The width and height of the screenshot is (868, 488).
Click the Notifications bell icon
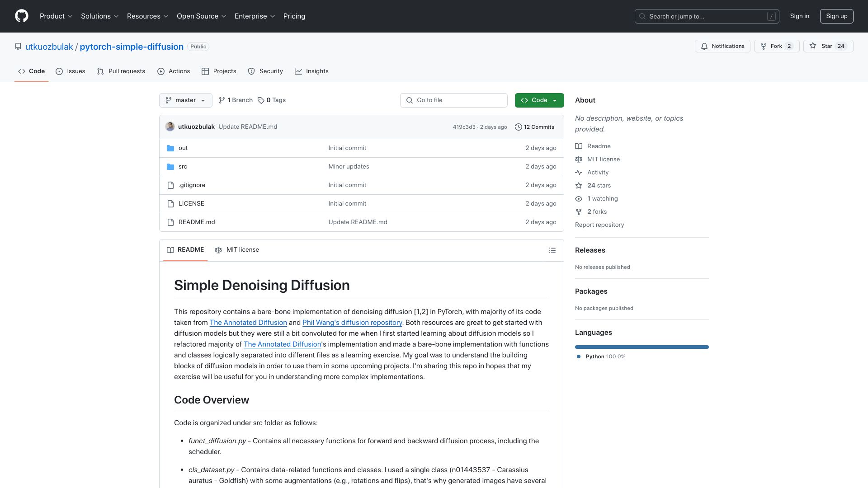704,46
